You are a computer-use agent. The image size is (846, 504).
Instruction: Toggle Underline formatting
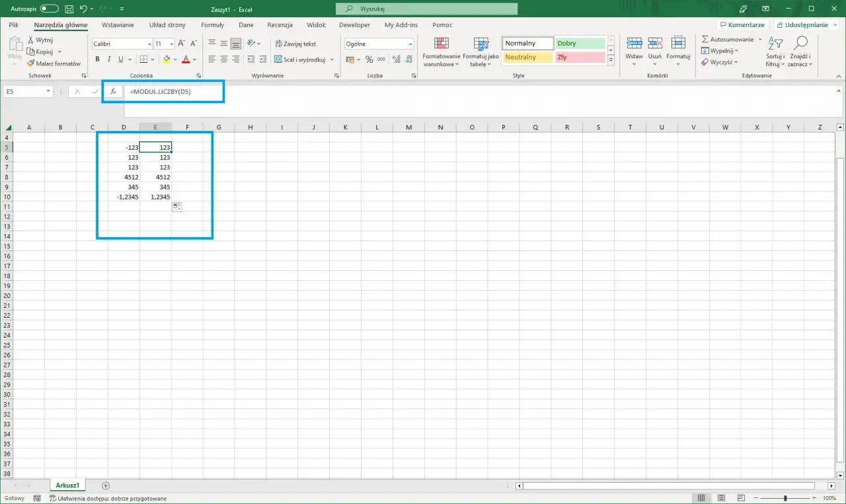tap(120, 59)
